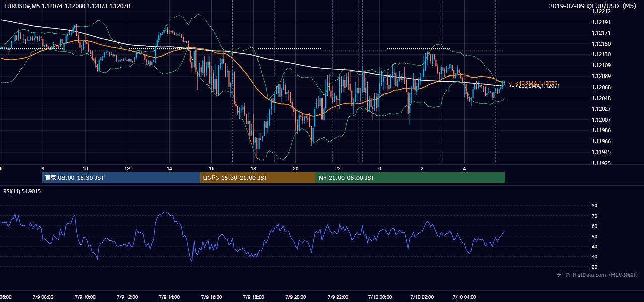Click hour label 16 under price chart

pyautogui.click(x=212, y=168)
